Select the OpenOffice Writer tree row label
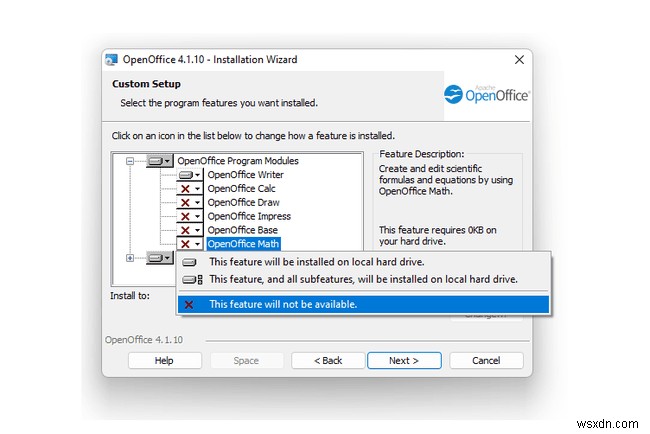 coord(245,175)
